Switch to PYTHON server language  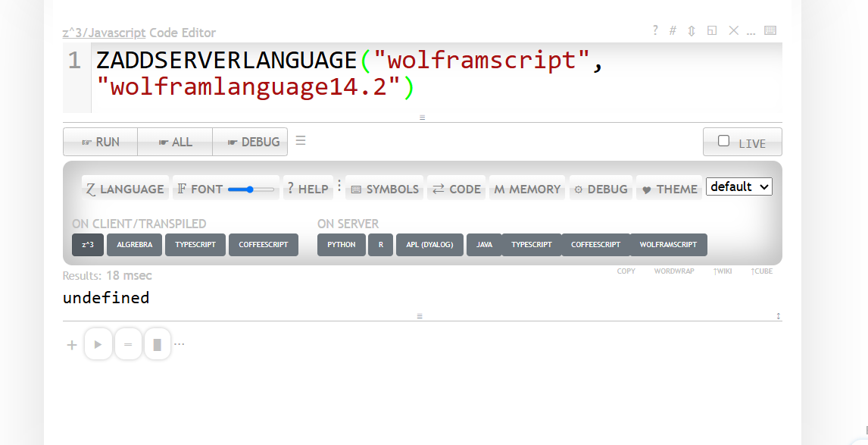(x=342, y=245)
